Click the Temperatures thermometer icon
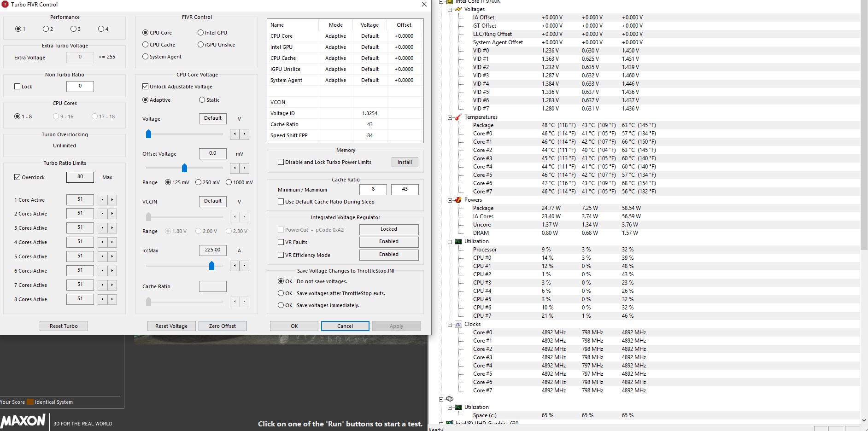This screenshot has height=431, width=868. pos(458,117)
